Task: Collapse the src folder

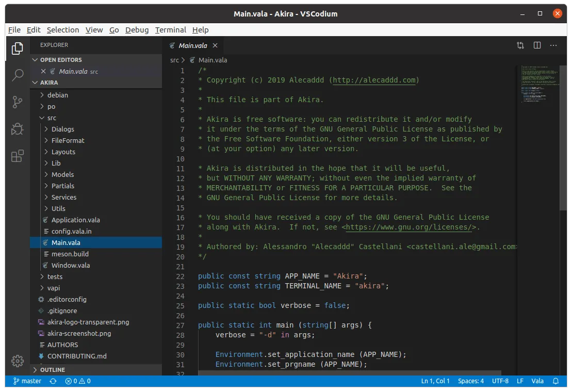Action: 42,118
